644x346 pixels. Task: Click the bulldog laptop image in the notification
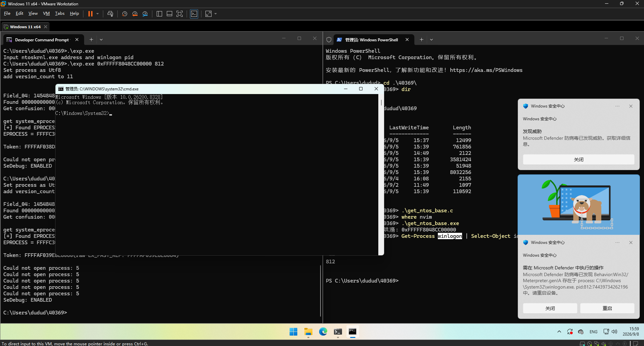pos(578,204)
